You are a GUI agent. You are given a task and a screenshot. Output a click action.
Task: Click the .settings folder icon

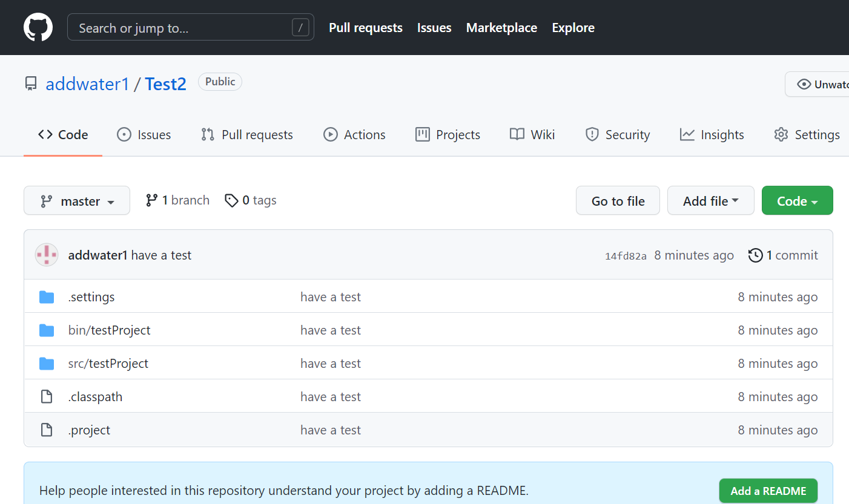(x=47, y=297)
